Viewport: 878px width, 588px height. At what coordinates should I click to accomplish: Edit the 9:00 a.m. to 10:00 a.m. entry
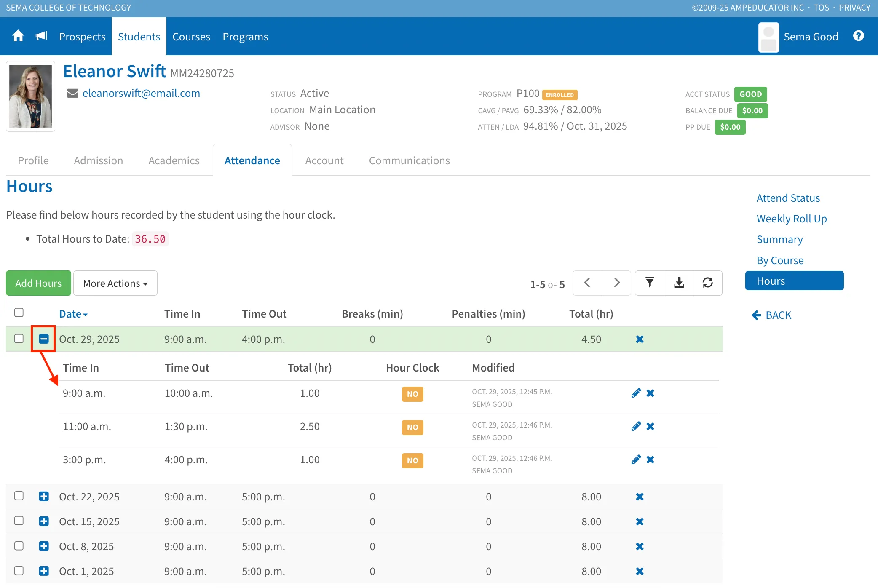[x=636, y=393]
